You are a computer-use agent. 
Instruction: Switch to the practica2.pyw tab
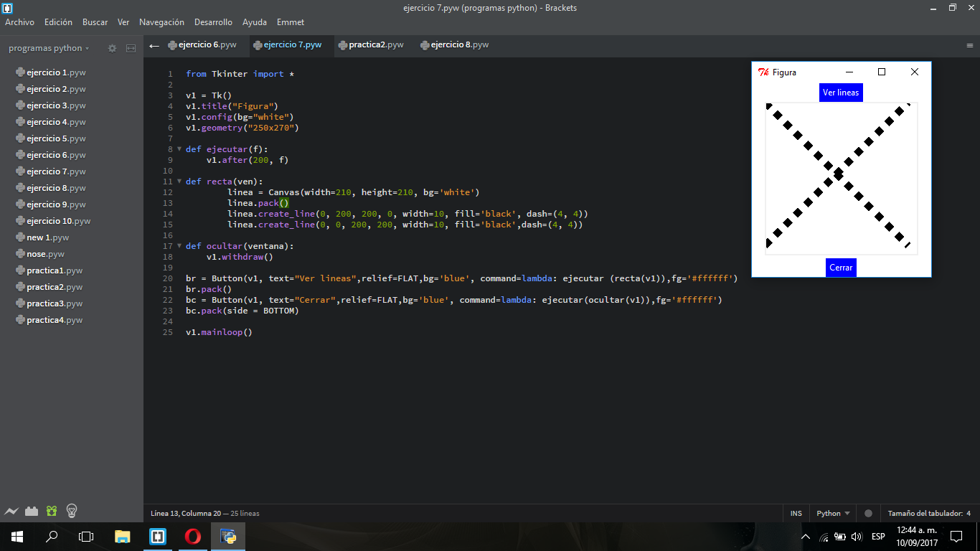tap(371, 44)
